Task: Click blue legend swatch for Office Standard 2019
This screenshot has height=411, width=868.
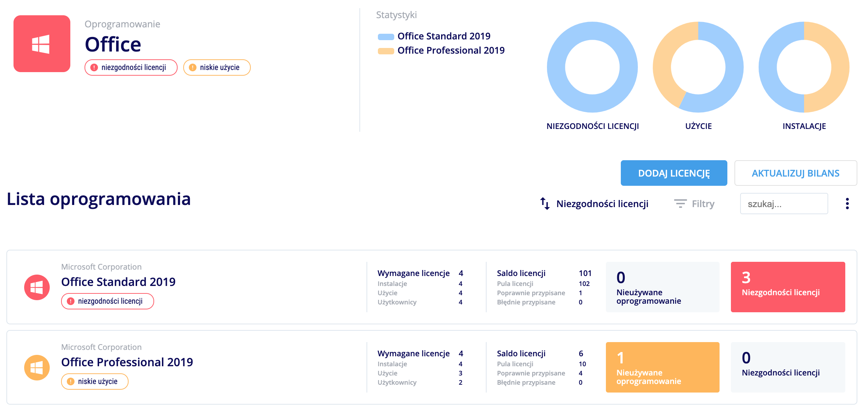Action: 386,37
